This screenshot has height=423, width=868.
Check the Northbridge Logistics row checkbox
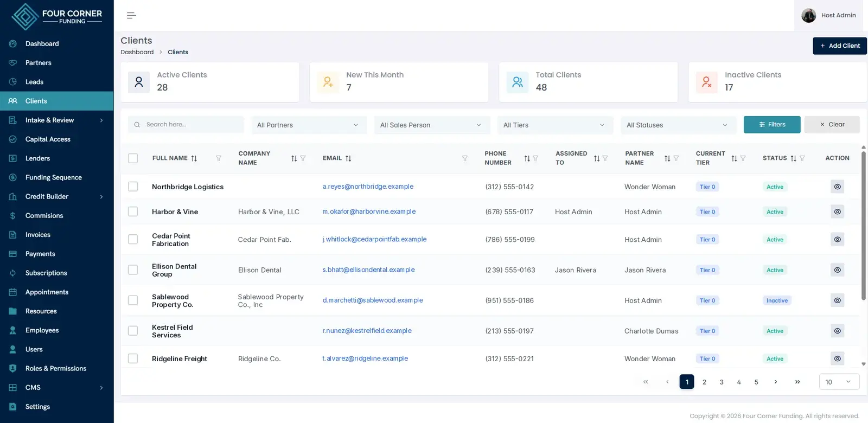tap(133, 187)
